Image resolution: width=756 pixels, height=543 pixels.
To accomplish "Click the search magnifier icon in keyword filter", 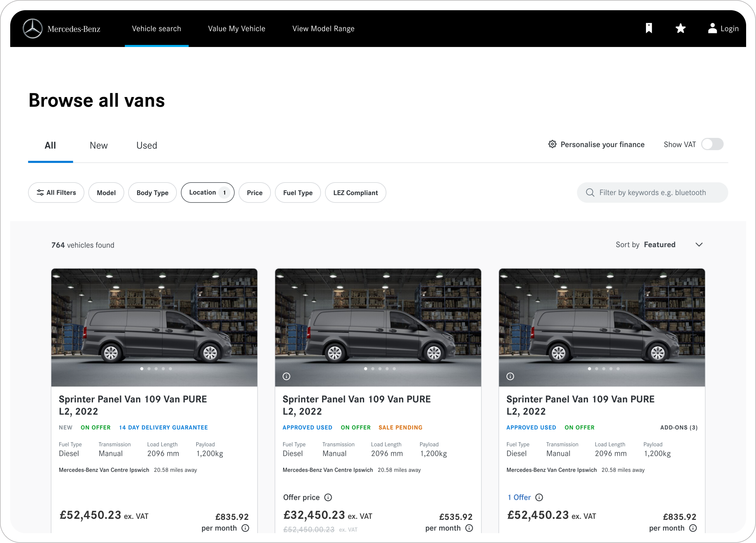I will [x=590, y=193].
